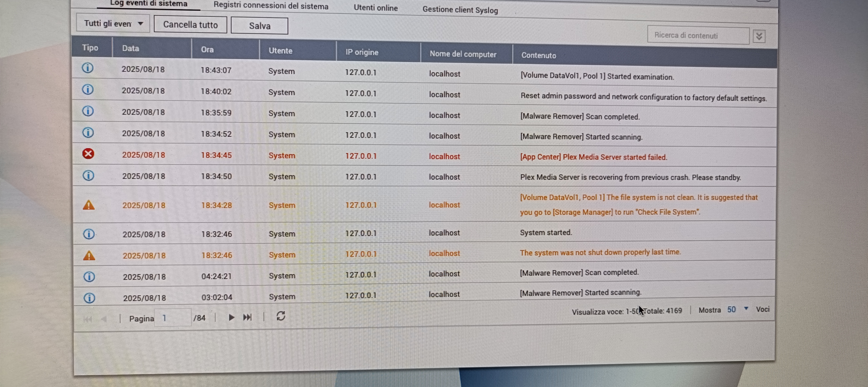This screenshot has width=868, height=387.
Task: Click the red error icon for Plex failure
Action: pos(88,154)
